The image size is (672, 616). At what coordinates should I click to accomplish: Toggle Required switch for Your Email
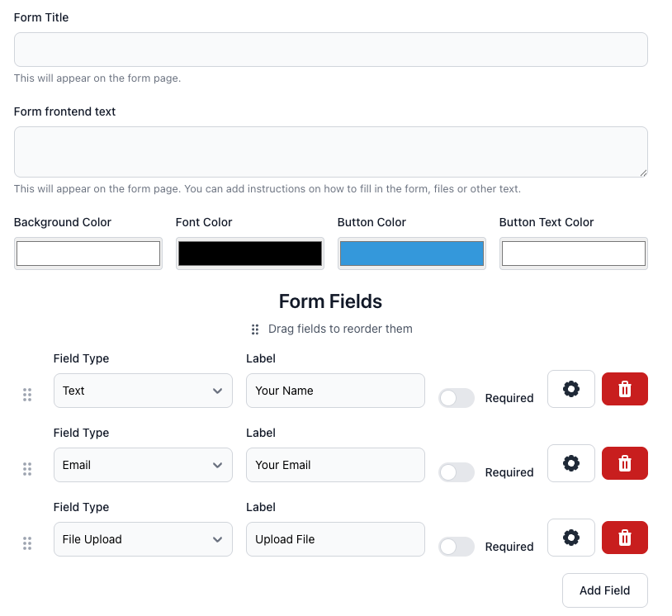pos(457,472)
